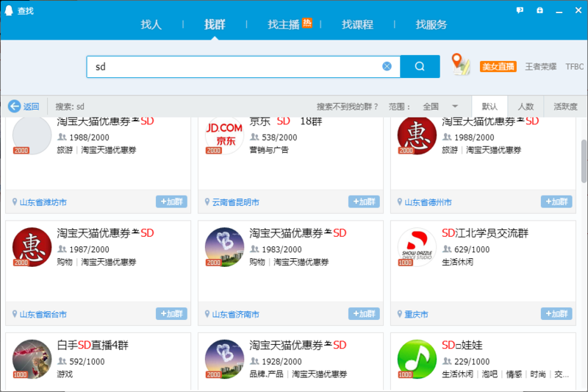Click the red 惠 avatar of 烟台市 group
The image size is (588, 392).
coord(32,247)
